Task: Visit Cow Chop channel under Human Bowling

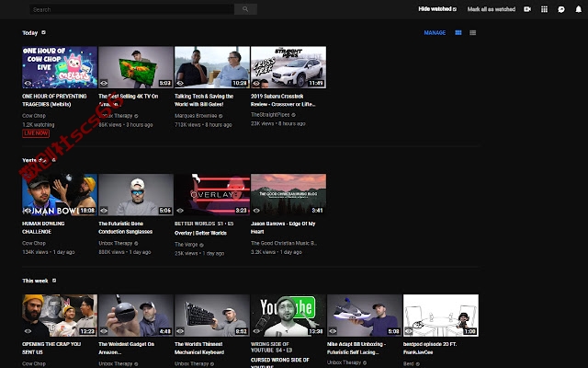Action: [34, 243]
